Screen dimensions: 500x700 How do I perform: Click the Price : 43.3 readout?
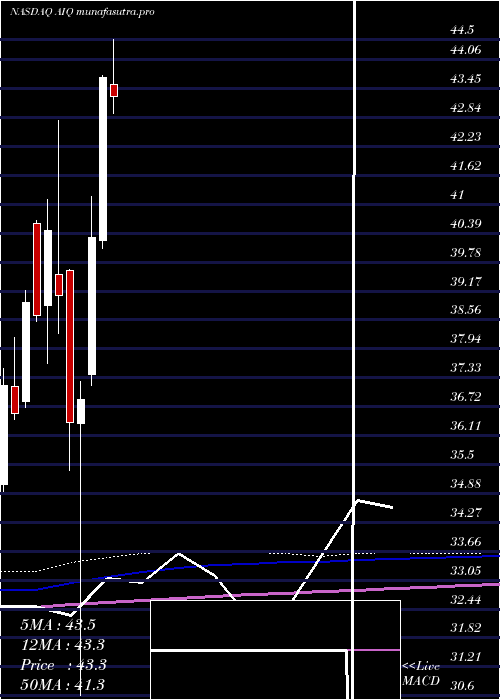point(63,665)
